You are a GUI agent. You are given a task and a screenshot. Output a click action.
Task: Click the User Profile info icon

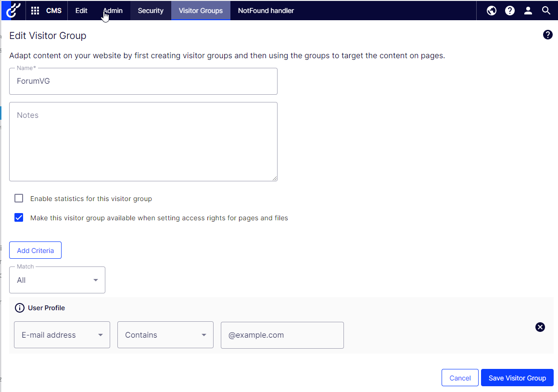20,308
